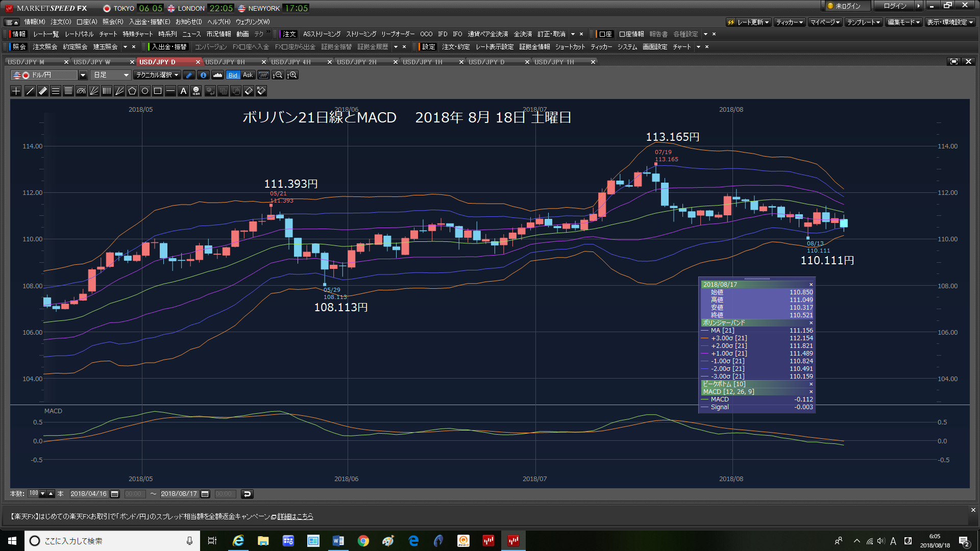This screenshot has height=551, width=980.
Task: Click the 建玉照会 toolbar button
Action: (105, 47)
